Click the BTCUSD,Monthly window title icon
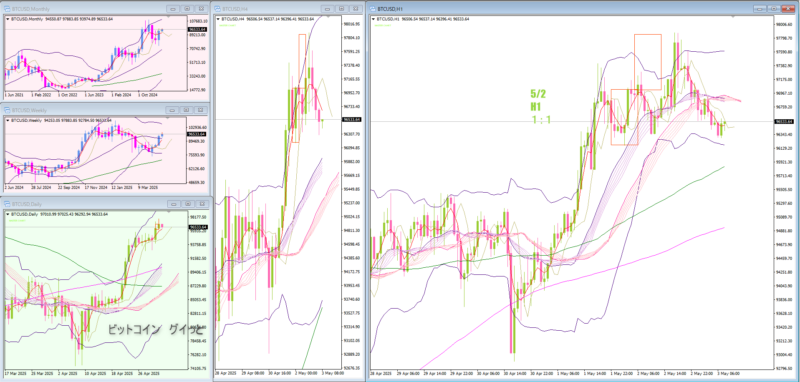This screenshot has height=382, width=800. (x=7, y=9)
